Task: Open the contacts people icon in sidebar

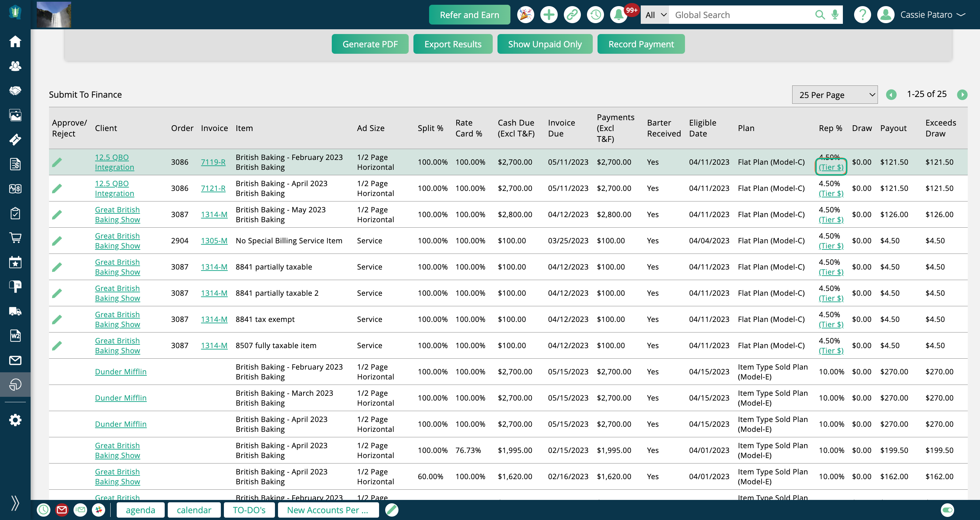Action: 15,66
